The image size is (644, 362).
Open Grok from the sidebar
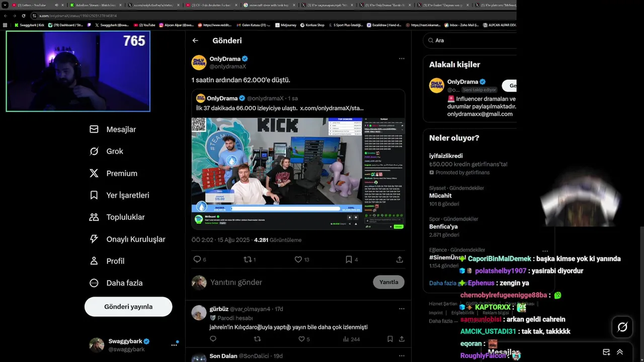(106, 151)
